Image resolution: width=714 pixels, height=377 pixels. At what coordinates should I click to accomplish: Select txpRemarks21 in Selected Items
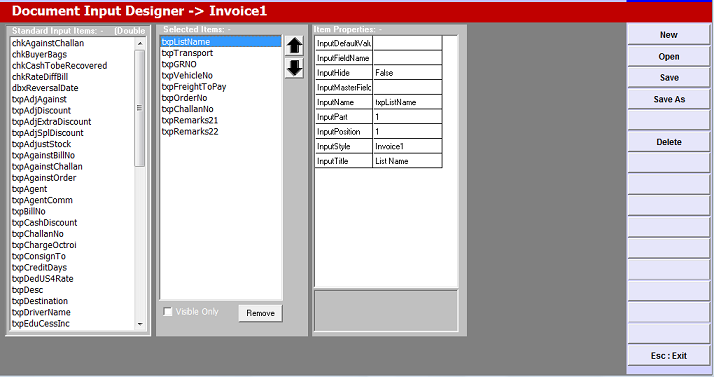[x=220, y=120]
